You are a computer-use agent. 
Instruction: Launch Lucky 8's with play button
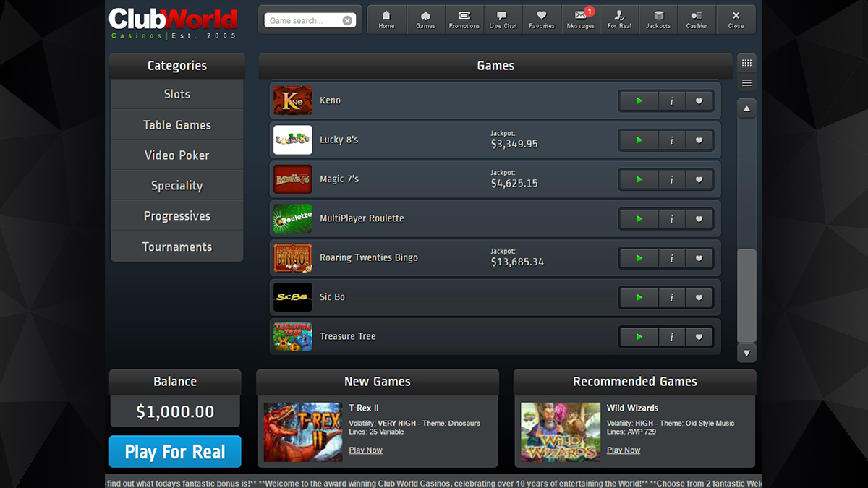639,140
